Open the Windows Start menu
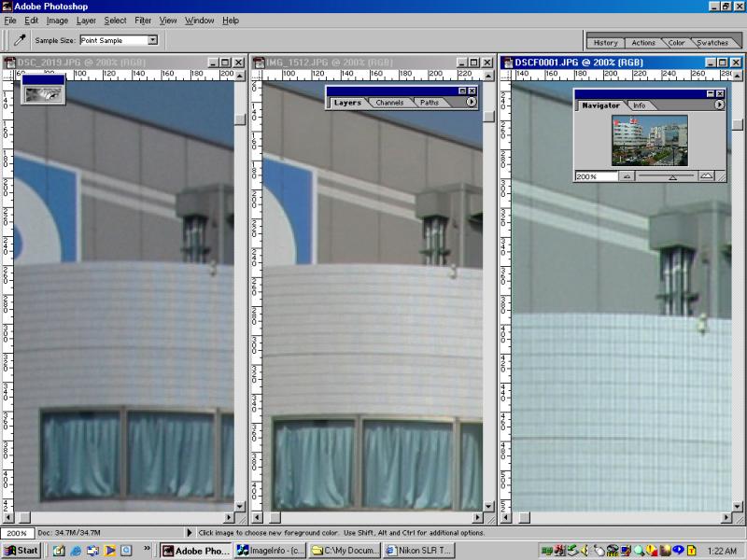This screenshot has width=747, height=560. 21,551
